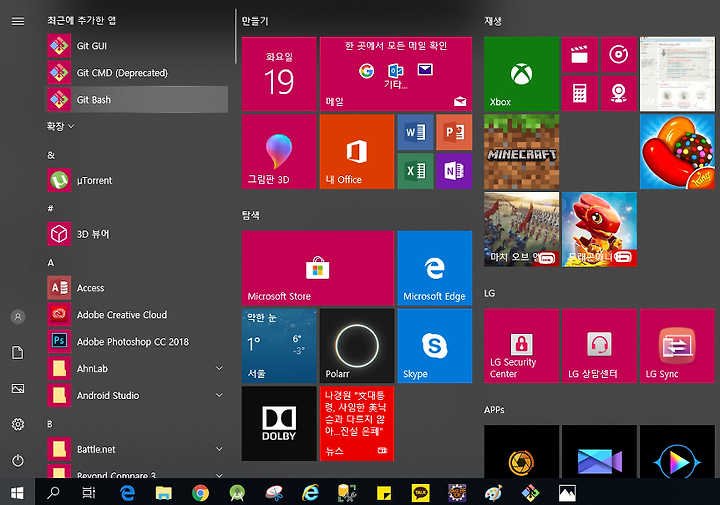This screenshot has height=505, width=720.
Task: Open the weather tile for 서울
Action: click(x=279, y=346)
